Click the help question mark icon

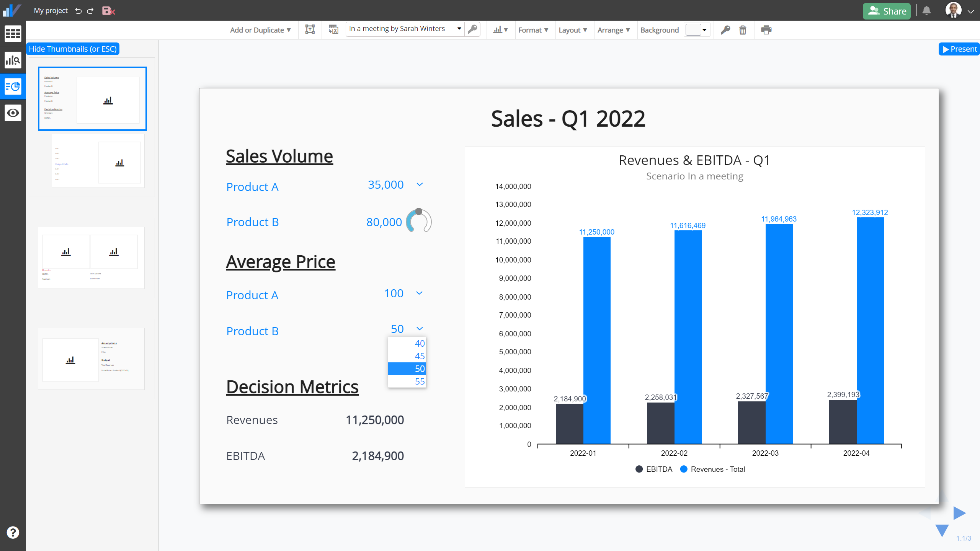point(13,532)
